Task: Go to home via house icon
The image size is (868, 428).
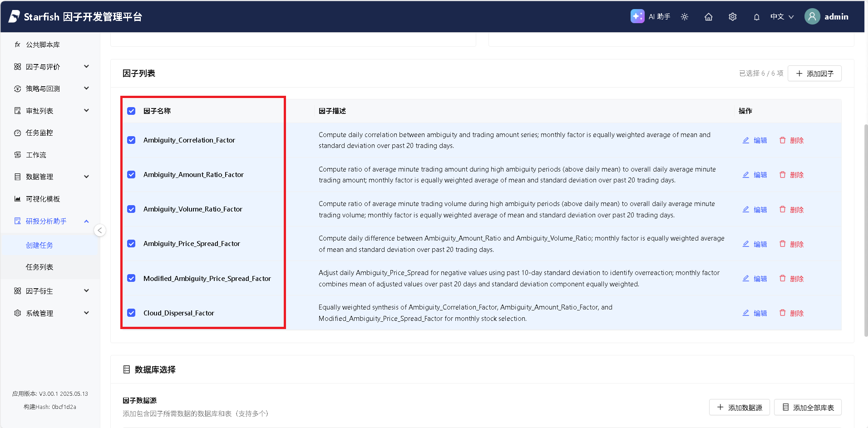Action: (x=709, y=17)
